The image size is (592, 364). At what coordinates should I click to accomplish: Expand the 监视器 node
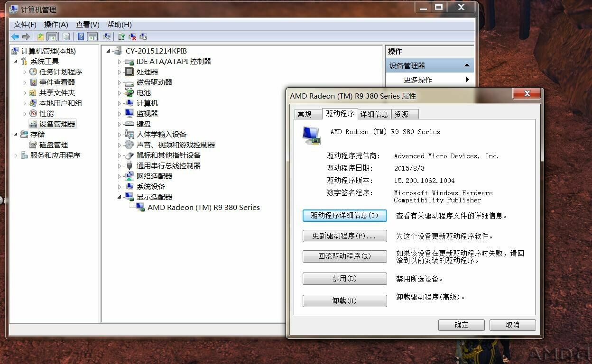coord(120,114)
